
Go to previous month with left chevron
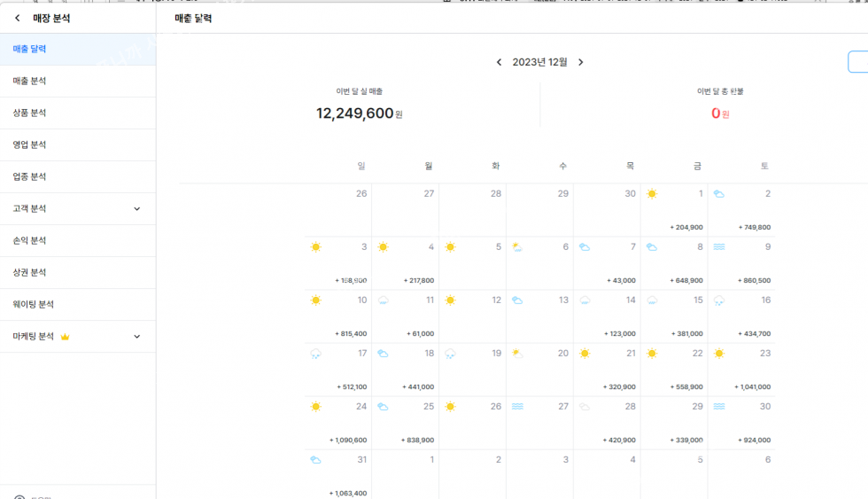[x=499, y=62]
